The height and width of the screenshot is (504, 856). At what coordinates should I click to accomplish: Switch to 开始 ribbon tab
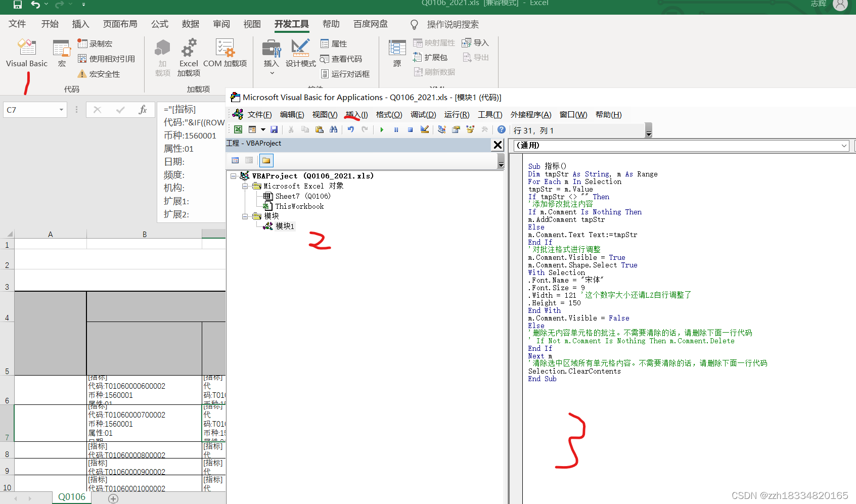coord(50,24)
